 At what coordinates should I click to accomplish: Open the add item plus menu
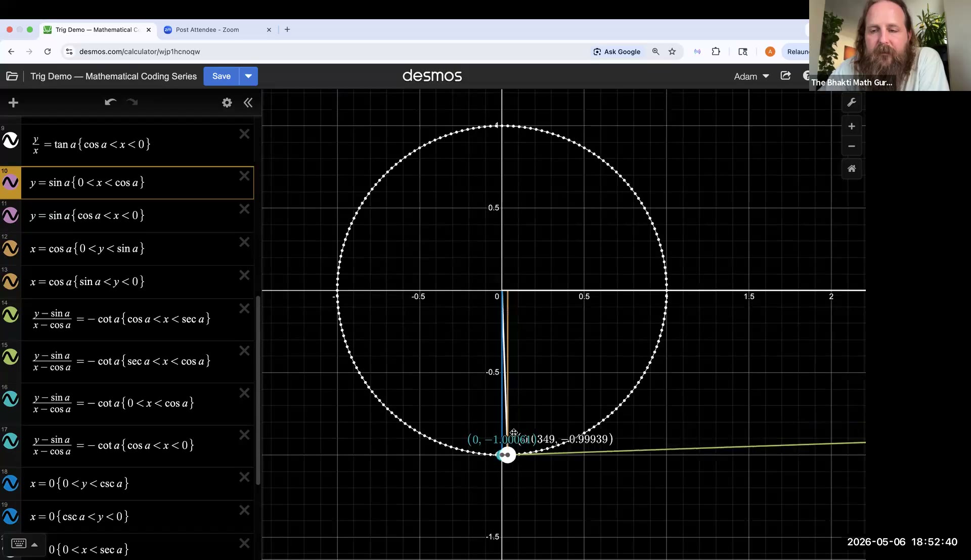14,103
